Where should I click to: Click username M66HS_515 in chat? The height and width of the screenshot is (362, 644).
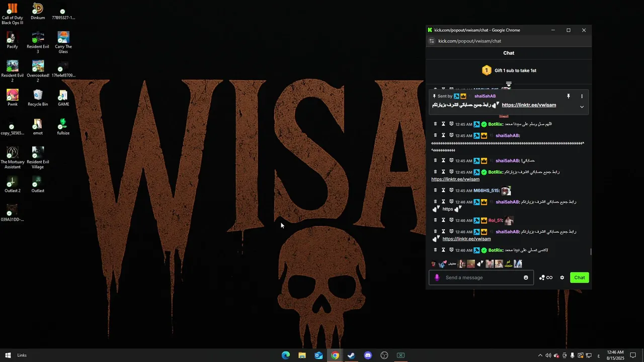point(487,191)
